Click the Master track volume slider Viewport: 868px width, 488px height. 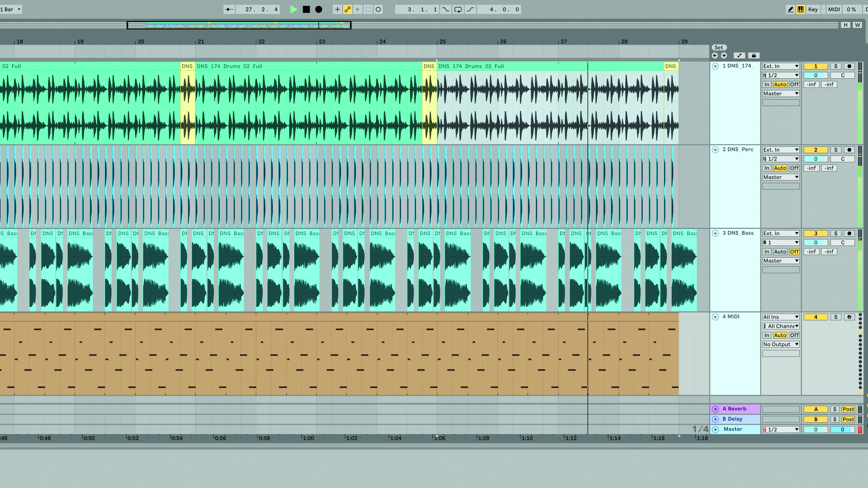click(815, 429)
